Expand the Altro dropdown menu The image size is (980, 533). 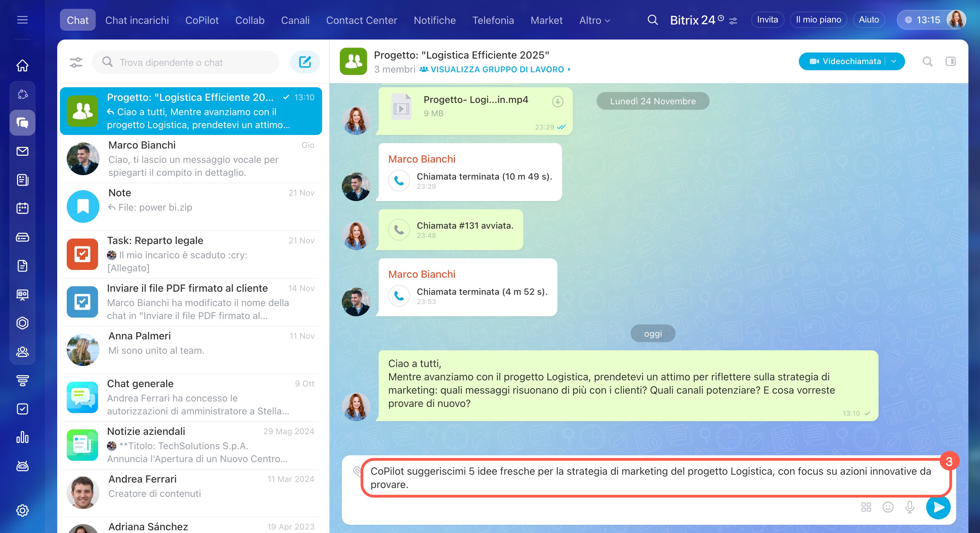[594, 20]
